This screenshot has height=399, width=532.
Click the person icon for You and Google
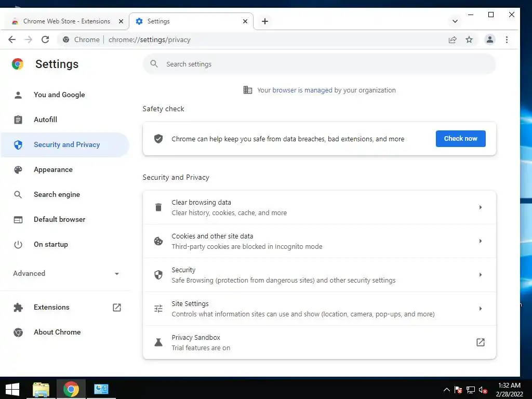click(x=18, y=95)
